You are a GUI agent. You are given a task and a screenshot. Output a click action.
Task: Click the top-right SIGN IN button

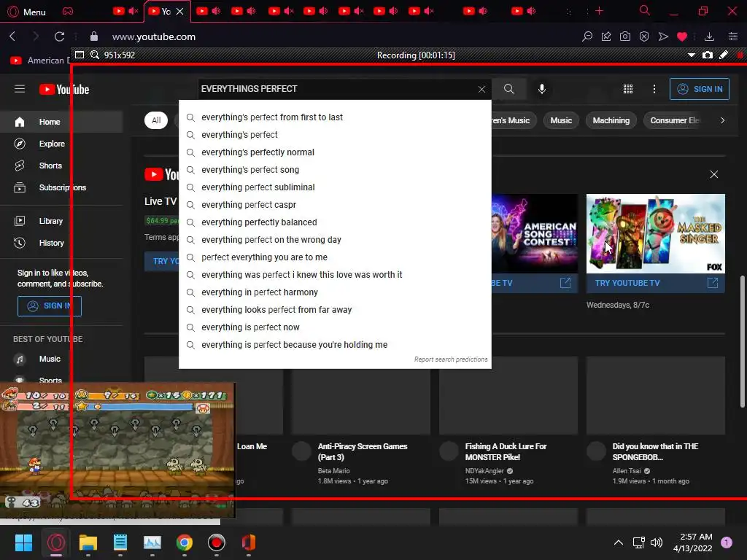click(700, 89)
